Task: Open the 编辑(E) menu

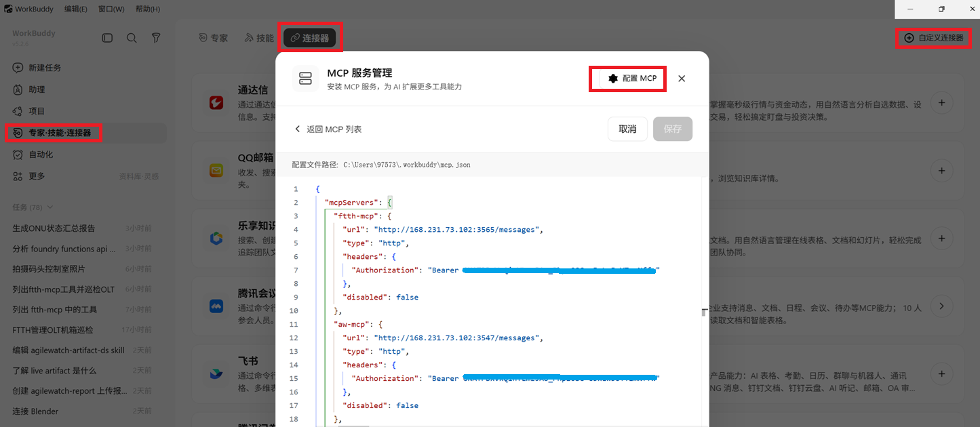Action: 76,9
